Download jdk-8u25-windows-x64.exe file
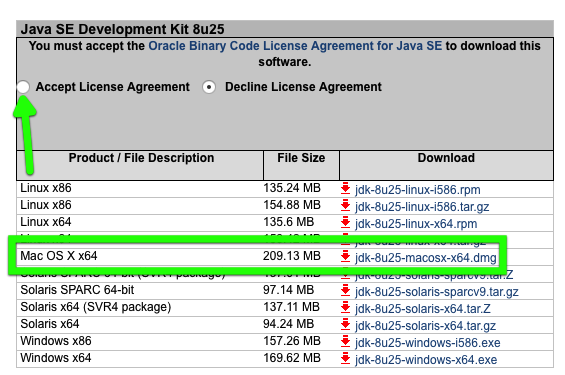Viewport: 565px width, 375px height. [x=426, y=360]
